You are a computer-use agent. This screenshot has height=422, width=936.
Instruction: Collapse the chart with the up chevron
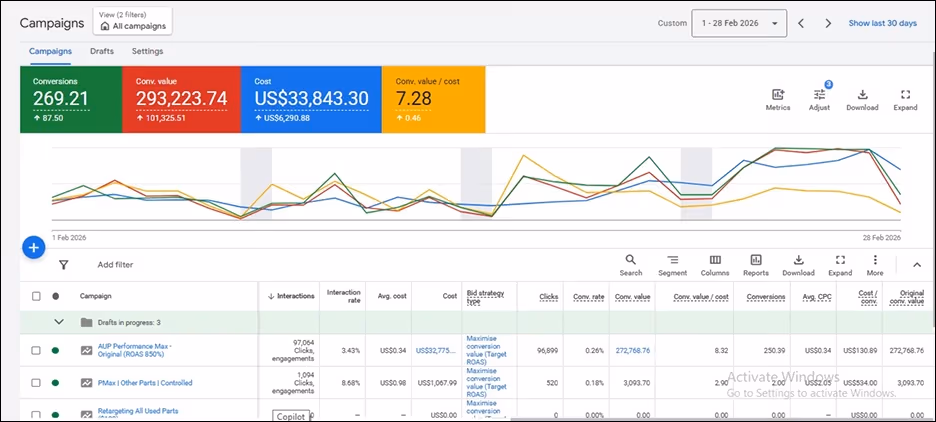click(917, 265)
